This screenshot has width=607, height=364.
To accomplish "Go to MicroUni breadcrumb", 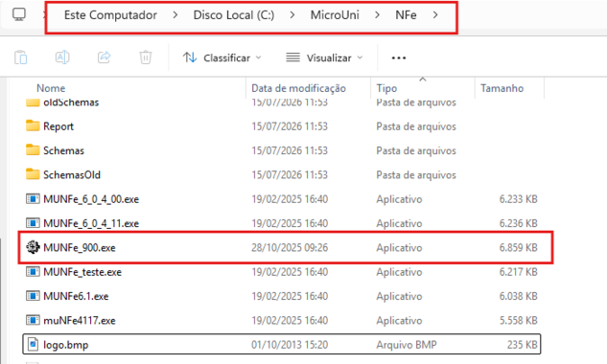I will 335,15.
